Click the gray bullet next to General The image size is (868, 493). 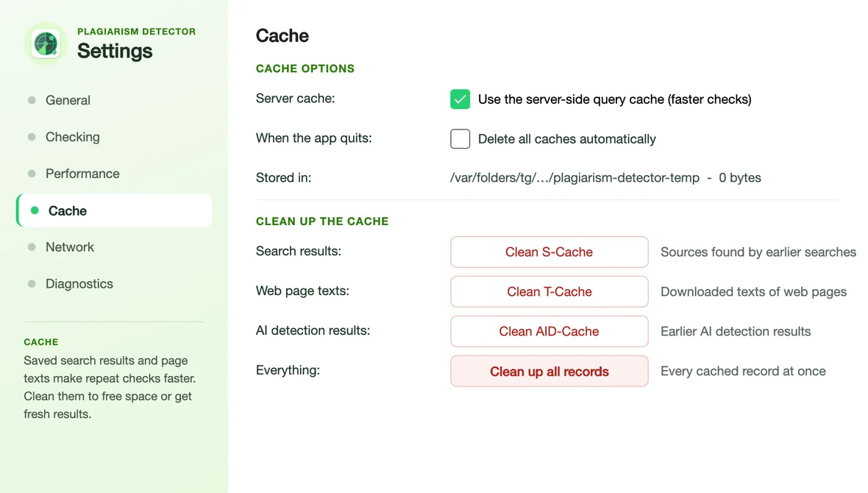(x=32, y=100)
